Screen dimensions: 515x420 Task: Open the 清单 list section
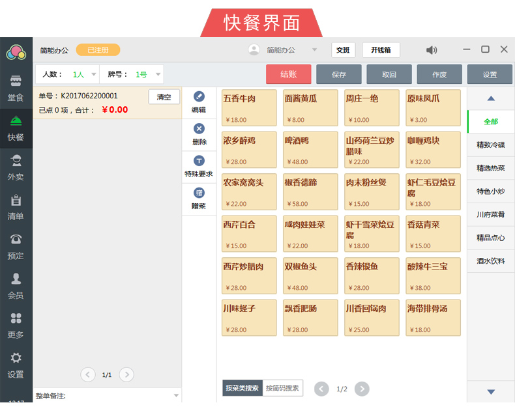tap(16, 207)
